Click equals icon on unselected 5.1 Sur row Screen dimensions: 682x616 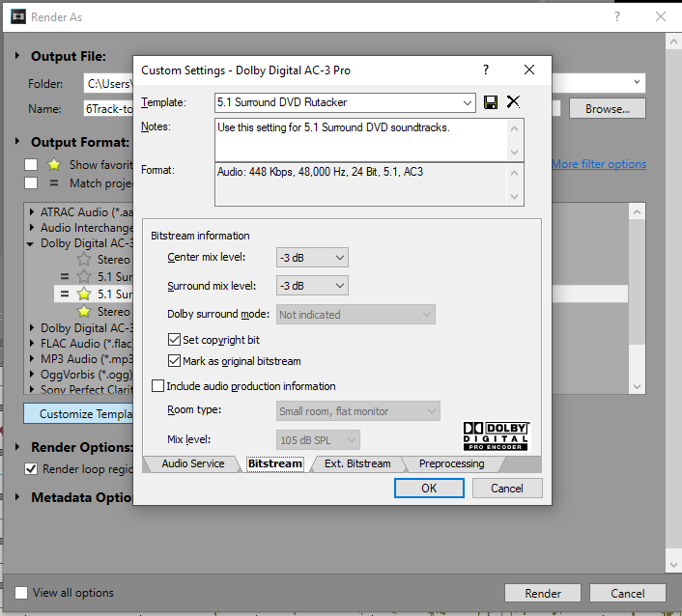(x=65, y=276)
